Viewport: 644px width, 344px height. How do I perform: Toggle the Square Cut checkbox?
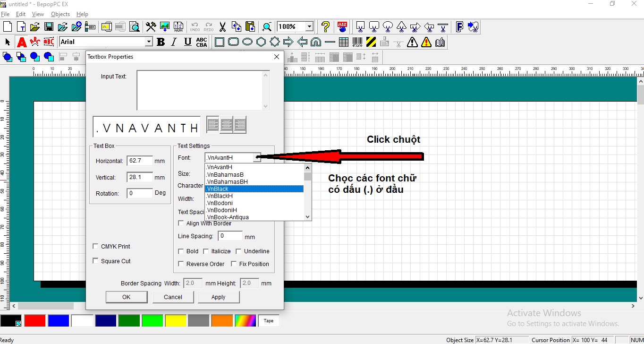(x=96, y=261)
